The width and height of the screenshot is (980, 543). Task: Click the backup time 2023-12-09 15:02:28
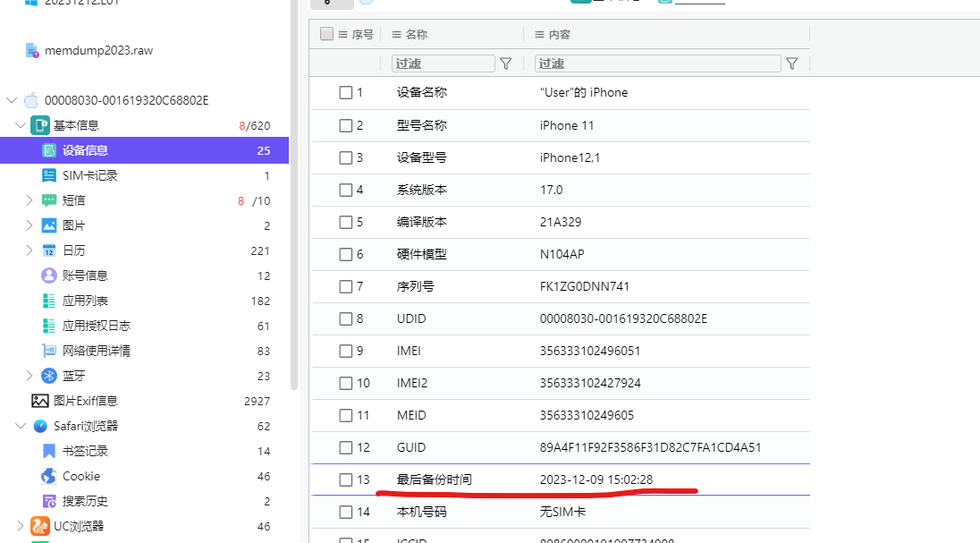point(596,479)
